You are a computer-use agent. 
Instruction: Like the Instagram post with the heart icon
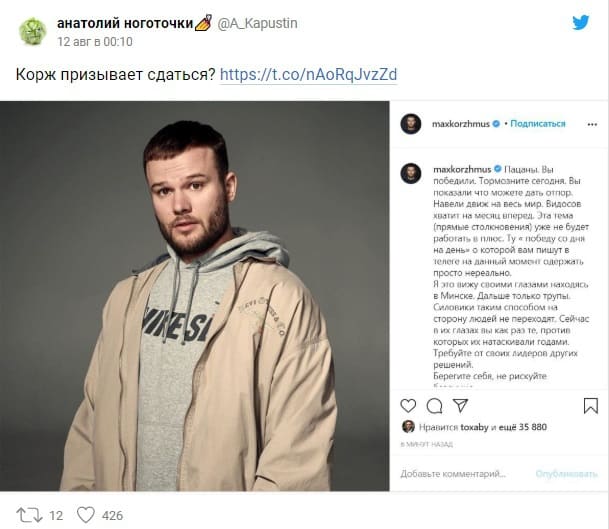point(408,406)
